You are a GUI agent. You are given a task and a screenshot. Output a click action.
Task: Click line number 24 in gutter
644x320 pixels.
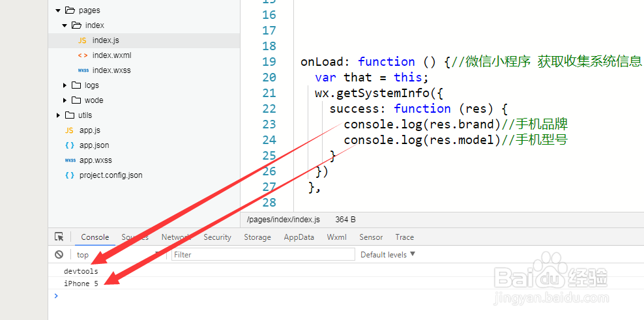[x=269, y=140]
